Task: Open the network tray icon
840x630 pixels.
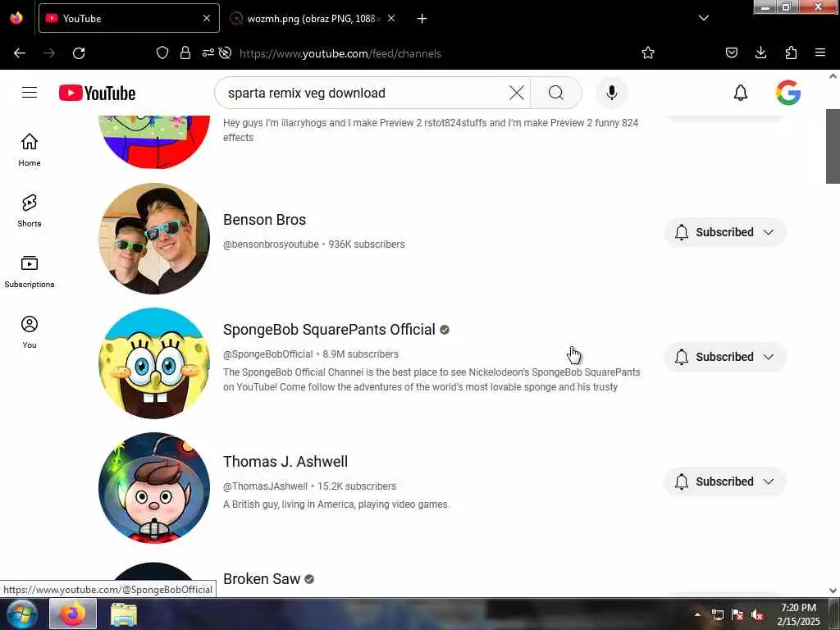Action: point(717,615)
